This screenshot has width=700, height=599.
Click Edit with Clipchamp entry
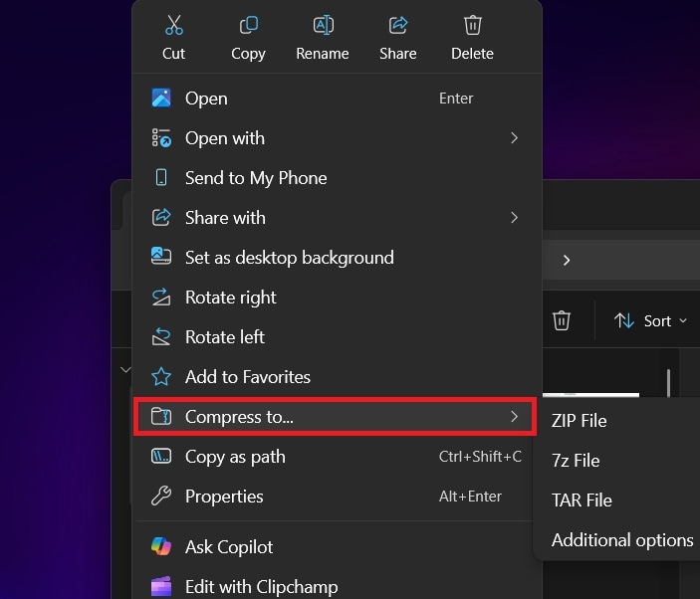[261, 587]
